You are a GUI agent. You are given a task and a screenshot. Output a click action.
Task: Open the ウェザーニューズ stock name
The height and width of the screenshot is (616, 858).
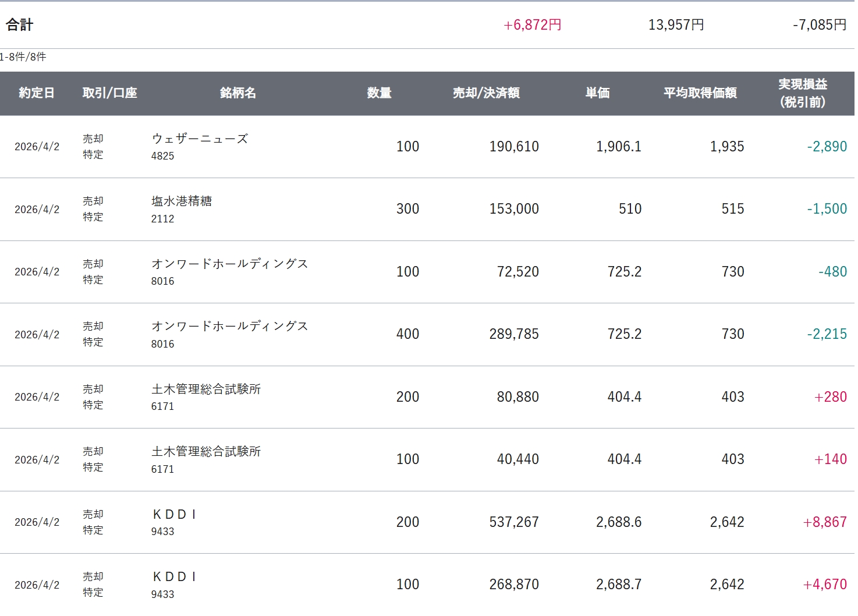200,139
